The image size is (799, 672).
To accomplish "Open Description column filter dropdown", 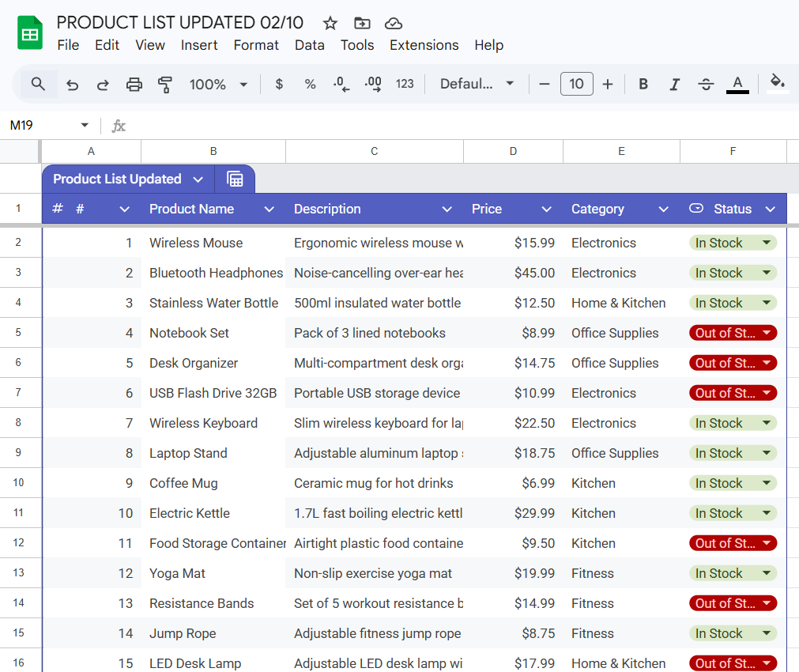I will (447, 209).
